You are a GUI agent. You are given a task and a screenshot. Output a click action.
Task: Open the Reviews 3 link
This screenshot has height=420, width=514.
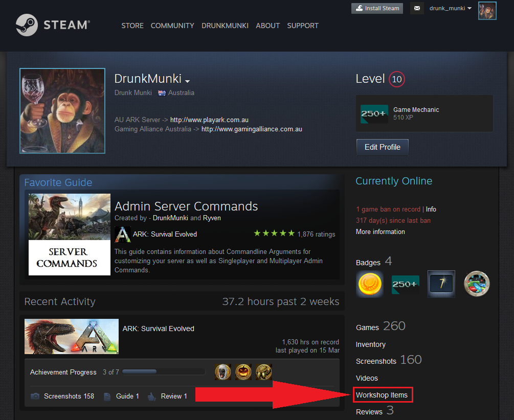click(x=375, y=411)
